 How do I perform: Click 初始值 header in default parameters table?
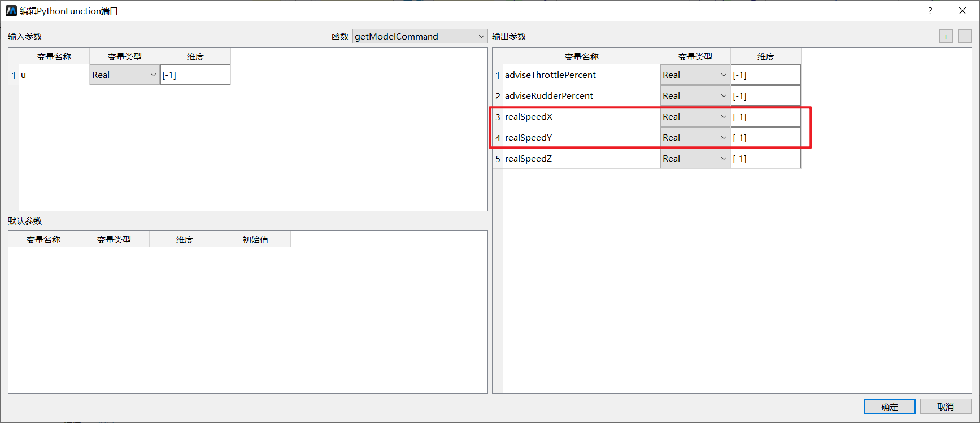255,239
